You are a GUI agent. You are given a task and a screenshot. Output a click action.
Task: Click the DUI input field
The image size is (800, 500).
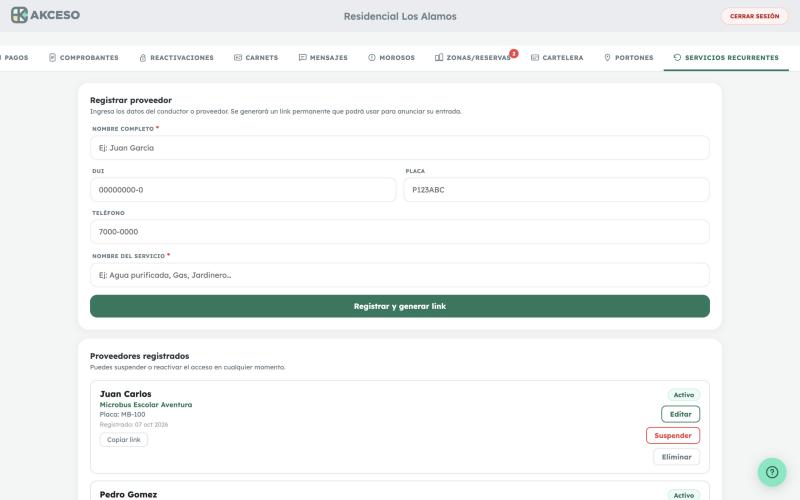coord(243,190)
